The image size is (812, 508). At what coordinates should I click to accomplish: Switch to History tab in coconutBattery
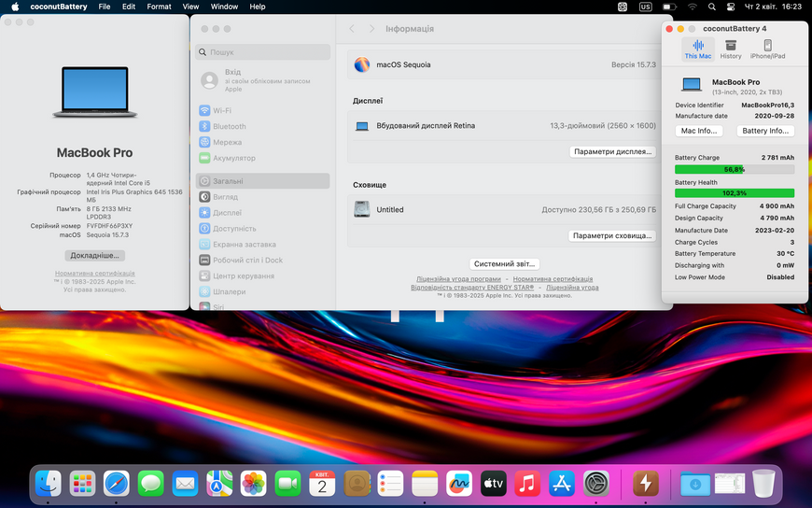point(730,49)
